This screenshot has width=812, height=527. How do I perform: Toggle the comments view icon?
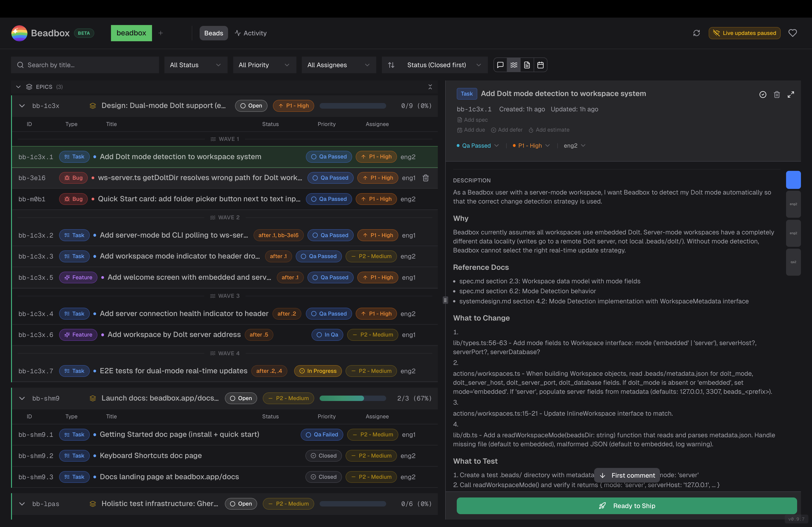[x=500, y=65]
